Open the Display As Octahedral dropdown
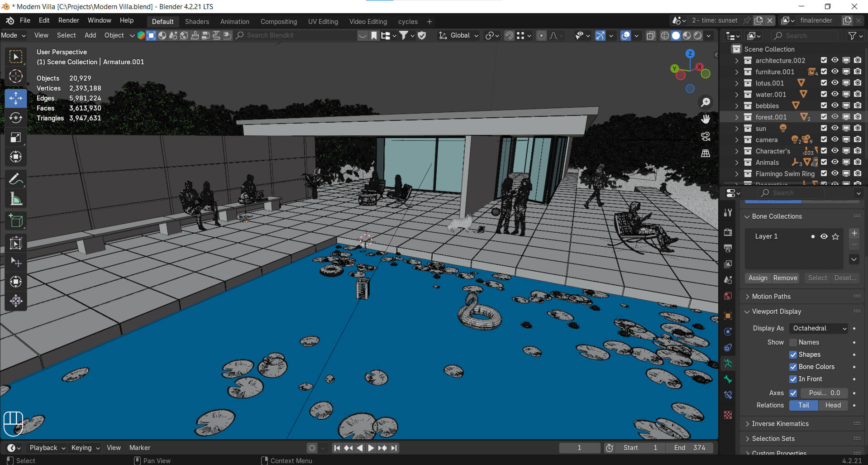The height and width of the screenshot is (465, 868). (819, 328)
